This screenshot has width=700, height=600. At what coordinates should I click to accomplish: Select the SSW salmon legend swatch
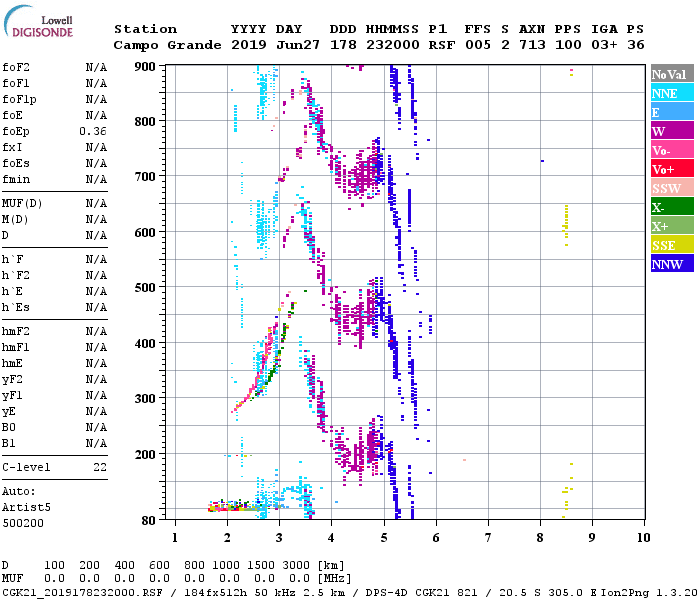tap(672, 188)
